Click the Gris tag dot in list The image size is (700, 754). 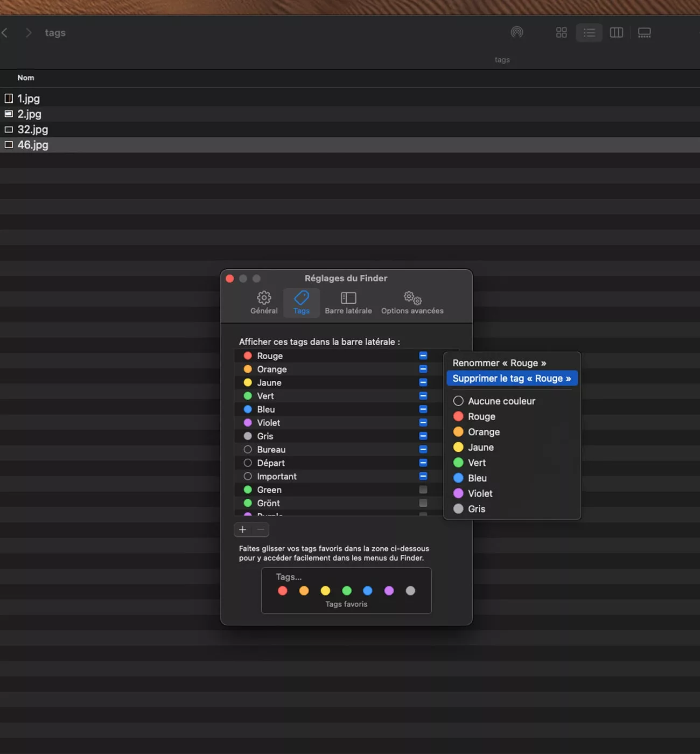click(248, 436)
